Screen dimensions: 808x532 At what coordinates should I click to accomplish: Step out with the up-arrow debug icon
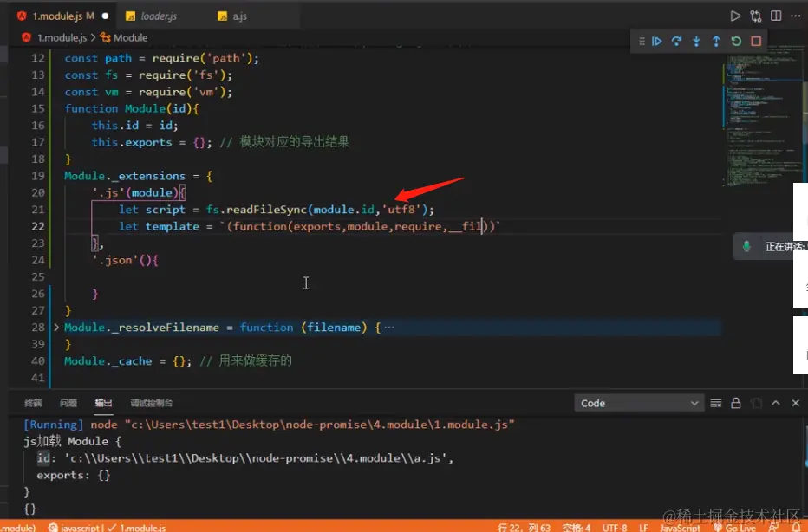pos(716,42)
